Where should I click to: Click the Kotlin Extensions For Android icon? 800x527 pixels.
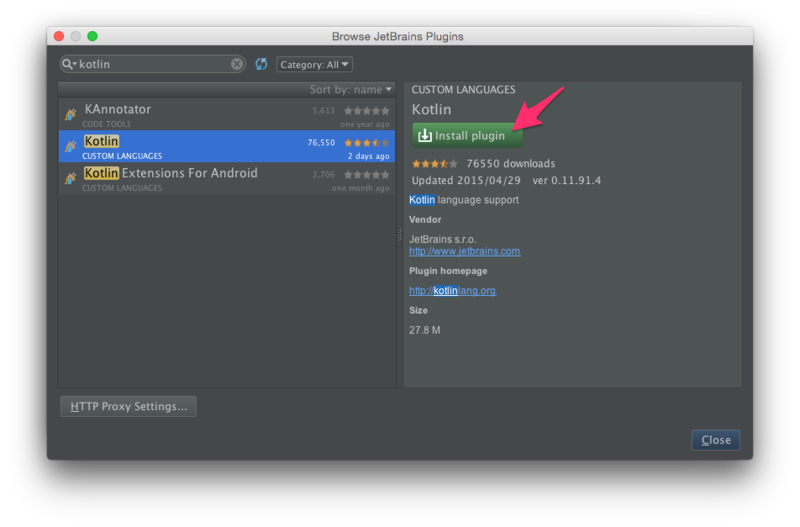pos(70,178)
